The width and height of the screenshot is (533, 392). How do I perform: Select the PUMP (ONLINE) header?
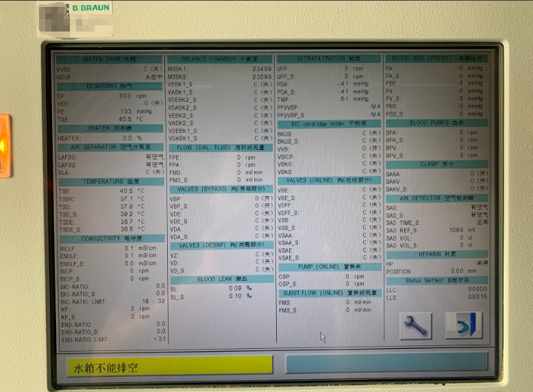(330, 267)
